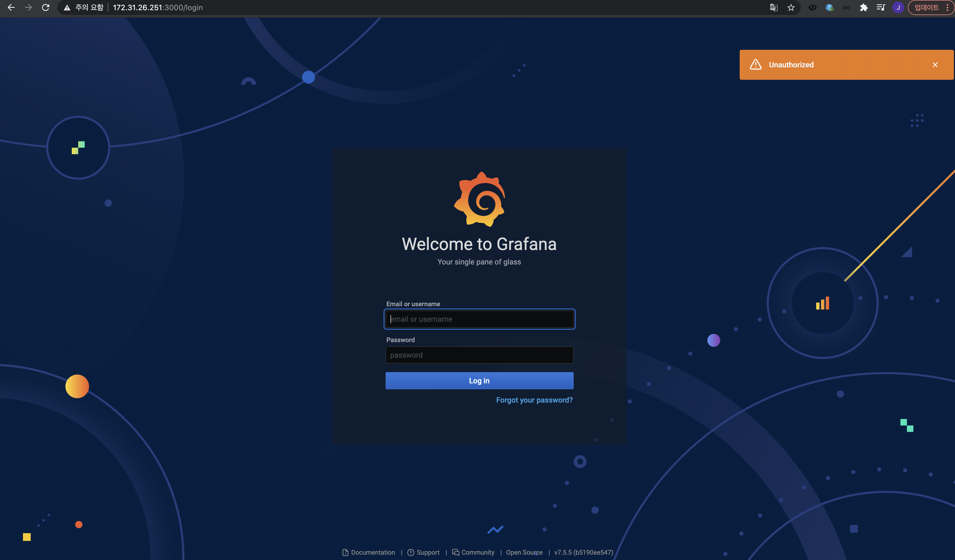Reload the page with refresh icon
The image size is (955, 560).
click(x=46, y=7)
